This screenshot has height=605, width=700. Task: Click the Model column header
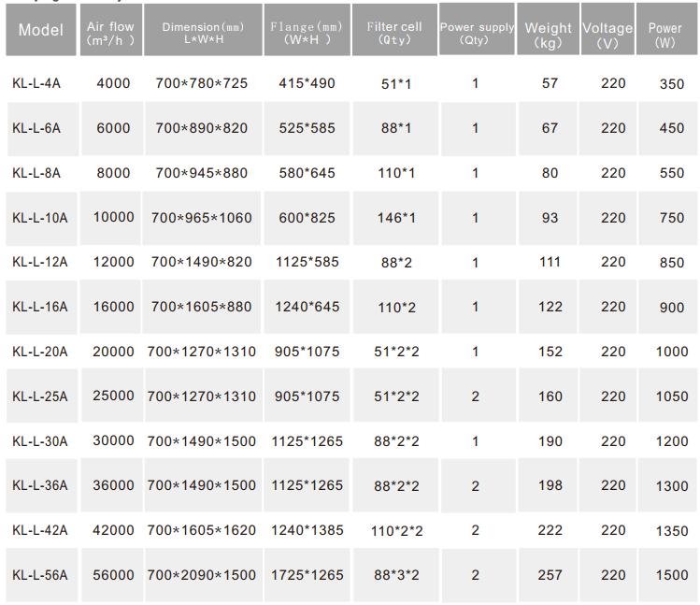click(40, 30)
